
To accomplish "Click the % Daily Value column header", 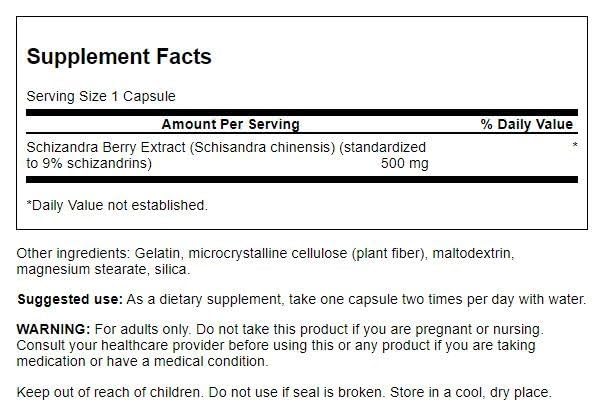I will coord(527,124).
